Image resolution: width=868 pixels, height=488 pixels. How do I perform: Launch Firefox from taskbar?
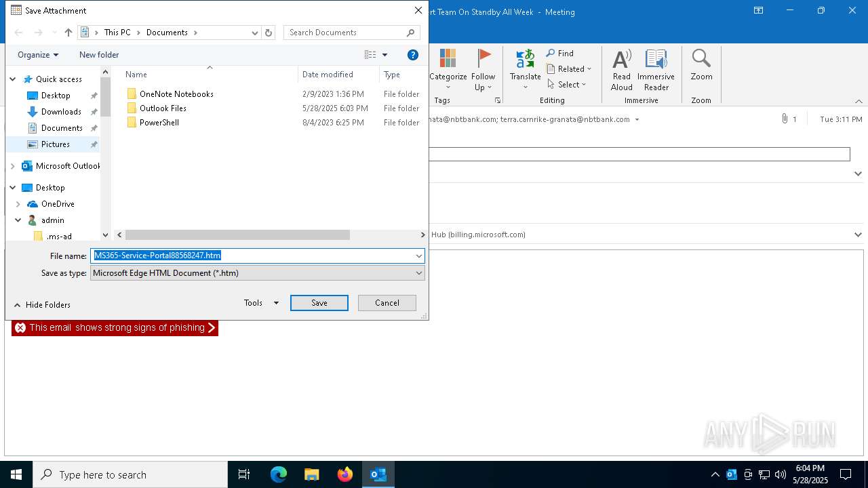coord(344,475)
